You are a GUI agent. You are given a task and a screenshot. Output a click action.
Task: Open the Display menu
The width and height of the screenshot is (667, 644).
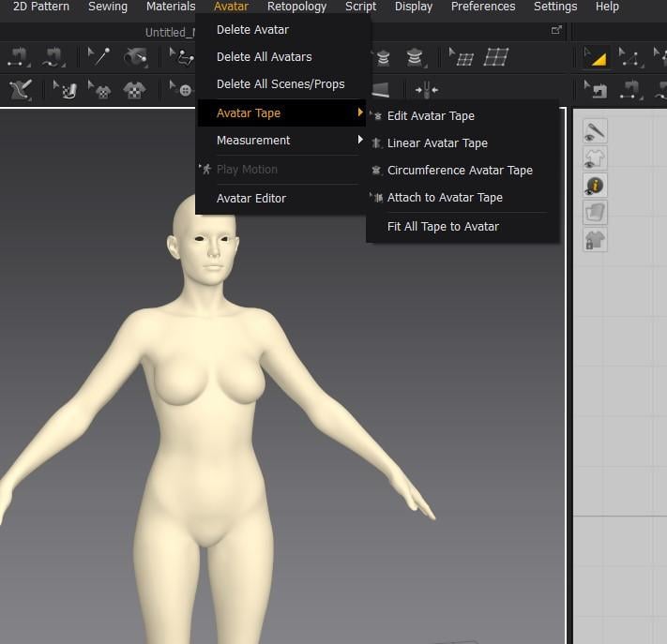414,7
